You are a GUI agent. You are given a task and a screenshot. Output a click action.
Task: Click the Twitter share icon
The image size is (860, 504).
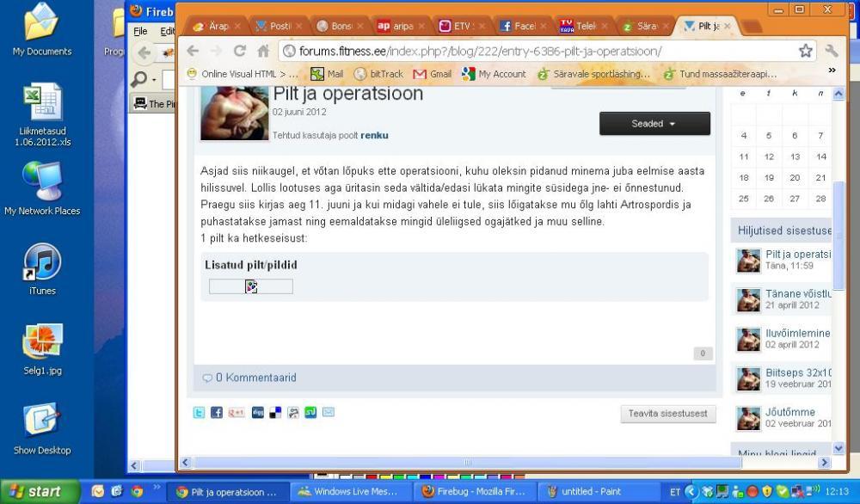coord(199,413)
